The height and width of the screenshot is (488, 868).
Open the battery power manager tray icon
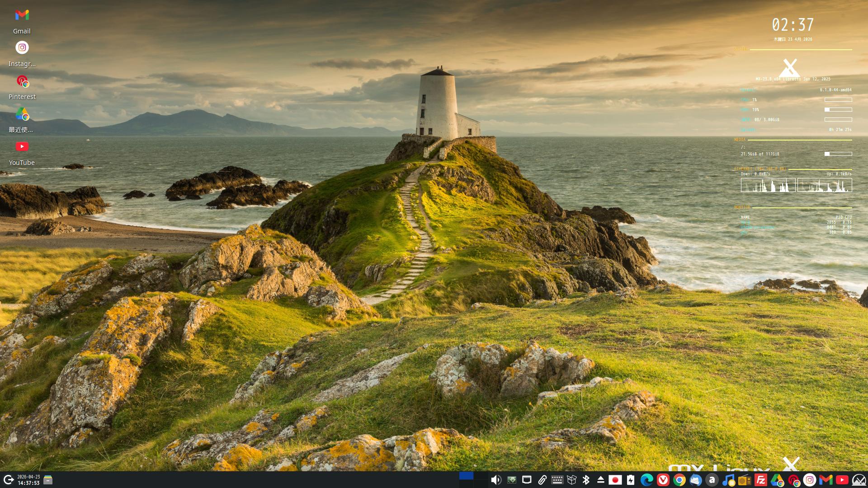pos(631,480)
